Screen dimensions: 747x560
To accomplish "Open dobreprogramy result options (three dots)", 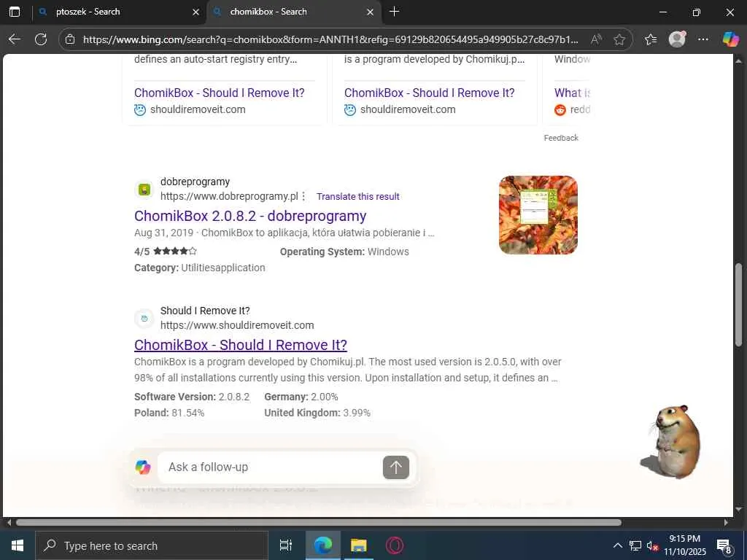I will click(x=303, y=196).
